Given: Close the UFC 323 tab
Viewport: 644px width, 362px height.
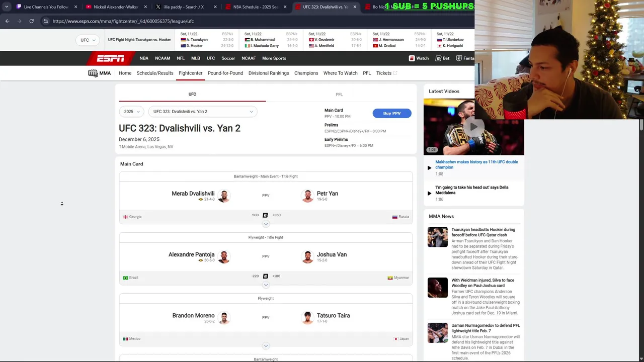Looking at the screenshot, I should [354, 7].
